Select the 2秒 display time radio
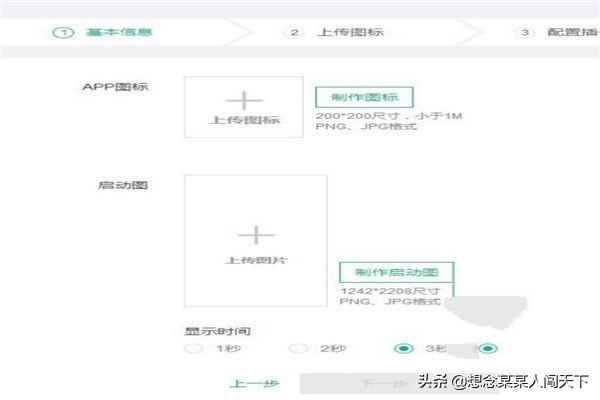The width and height of the screenshot is (600, 400). pyautogui.click(x=298, y=349)
